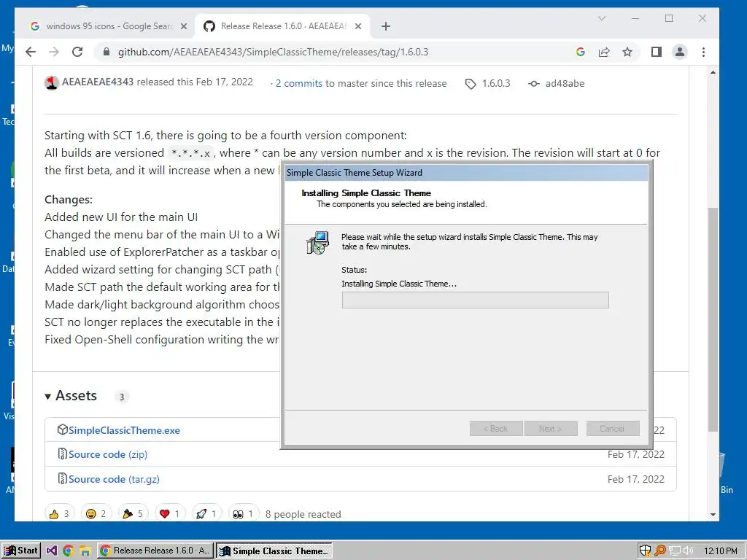Switch to Simple Classic Theme taskbar button
747x560 pixels.
pyautogui.click(x=274, y=551)
